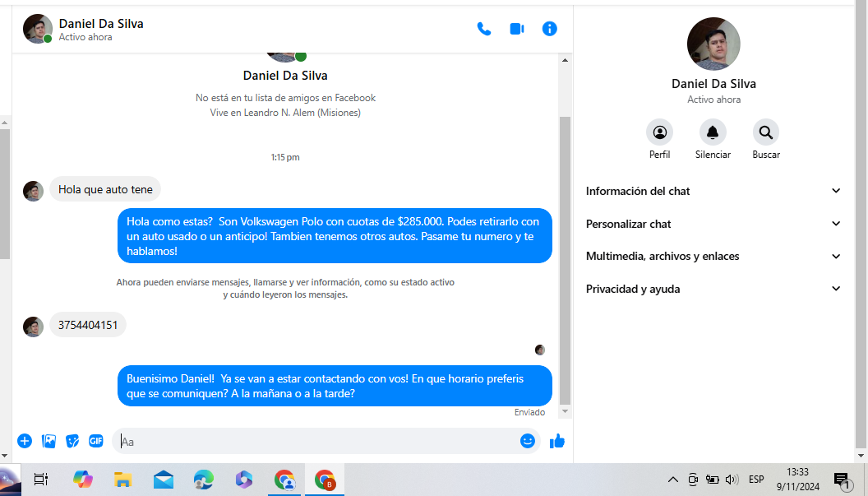Viewport: 868px width, 496px height.
Task: Open Copilot from the taskbar
Action: [82, 480]
